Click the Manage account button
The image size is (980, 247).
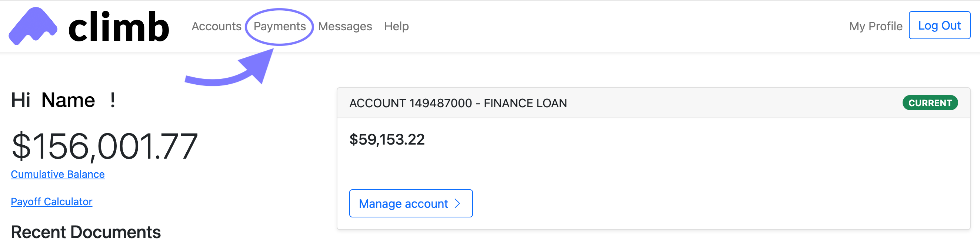pos(410,204)
